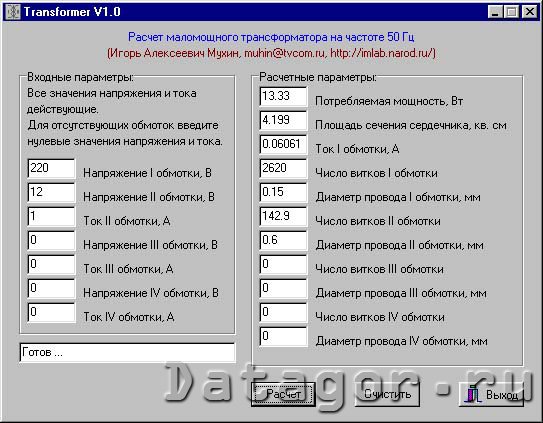
Task: Click the Потребляемая мощность result field
Action: click(283, 97)
